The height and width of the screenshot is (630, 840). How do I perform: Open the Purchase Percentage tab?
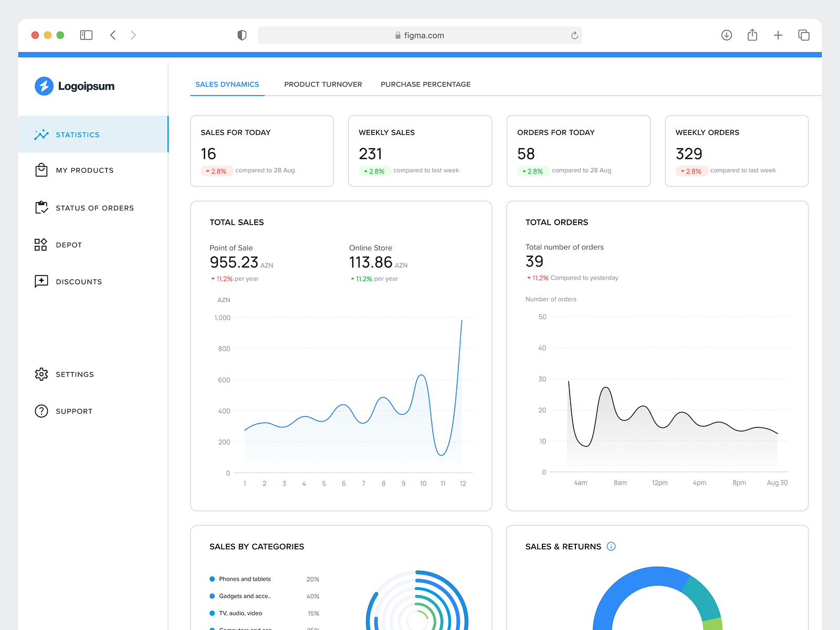click(x=426, y=84)
